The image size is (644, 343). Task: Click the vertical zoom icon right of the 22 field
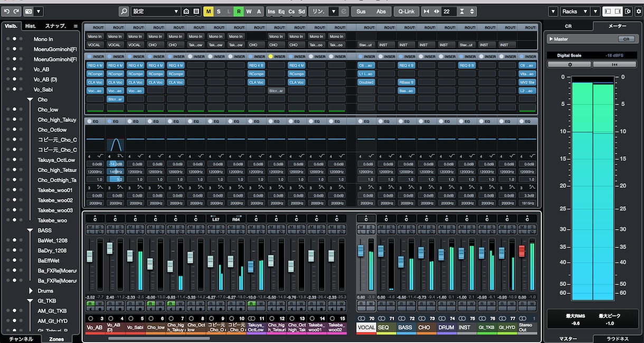click(462, 11)
